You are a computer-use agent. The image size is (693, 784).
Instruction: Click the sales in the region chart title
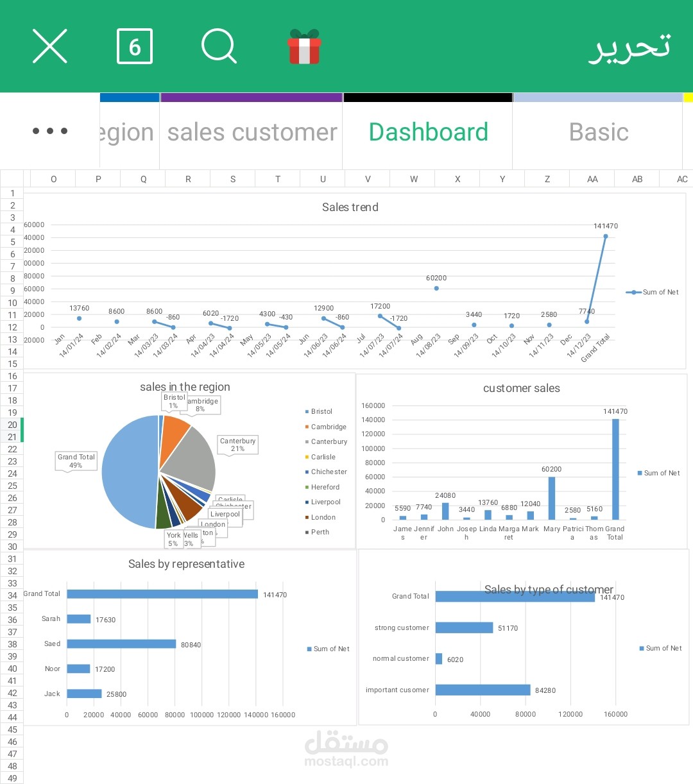tap(185, 387)
